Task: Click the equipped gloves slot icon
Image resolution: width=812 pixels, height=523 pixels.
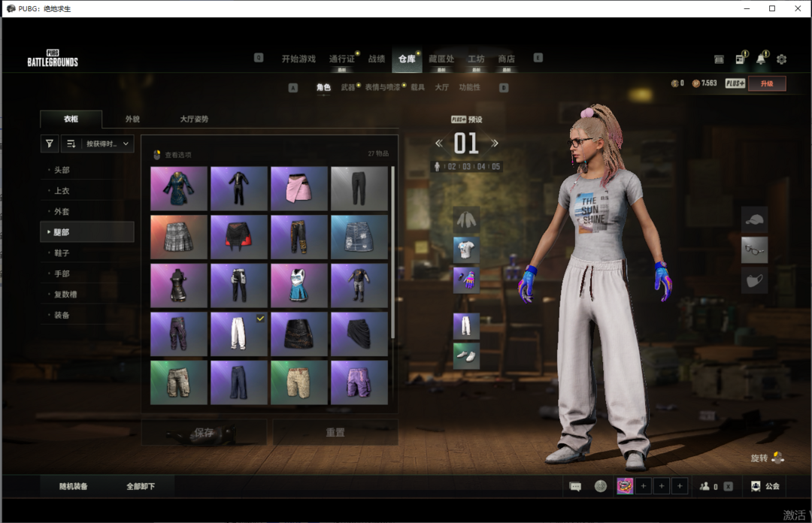Action: 466,280
